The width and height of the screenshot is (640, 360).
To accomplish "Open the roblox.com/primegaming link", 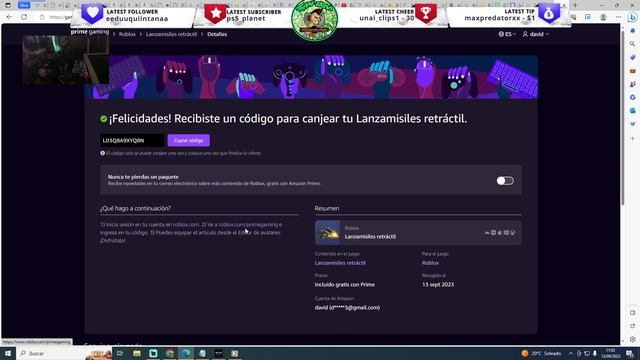I will [248, 224].
